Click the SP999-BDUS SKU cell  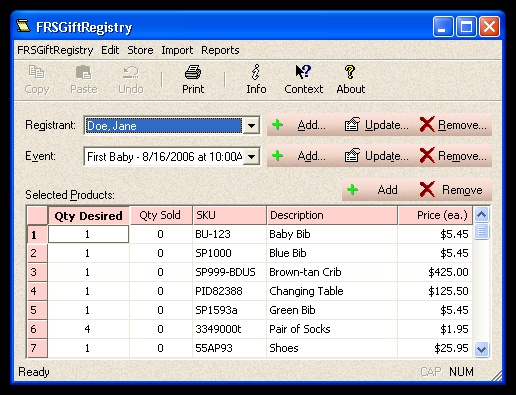229,272
